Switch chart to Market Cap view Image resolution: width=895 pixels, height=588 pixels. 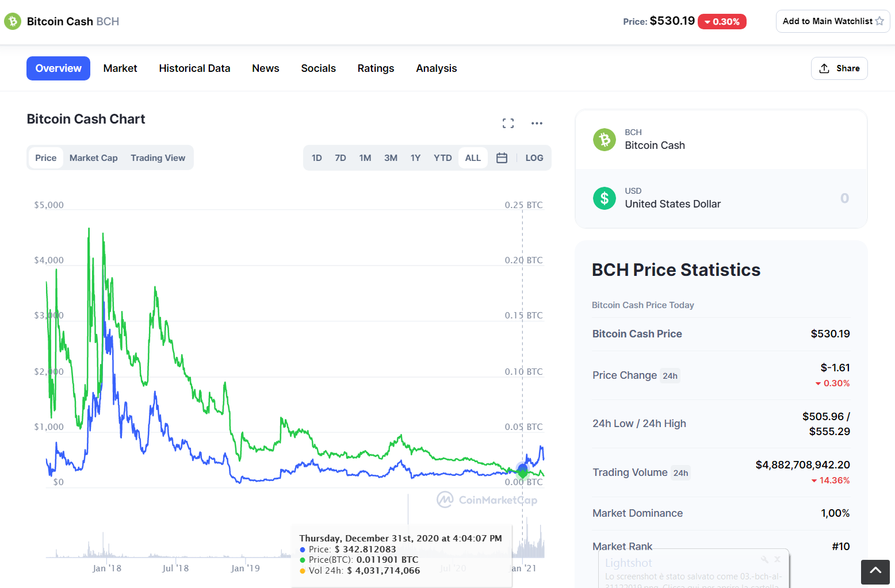[94, 158]
